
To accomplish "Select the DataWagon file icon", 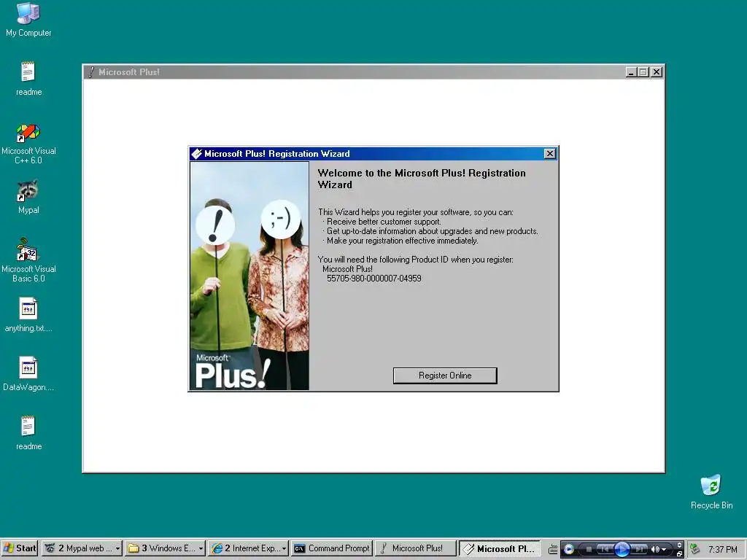I will [x=28, y=374].
